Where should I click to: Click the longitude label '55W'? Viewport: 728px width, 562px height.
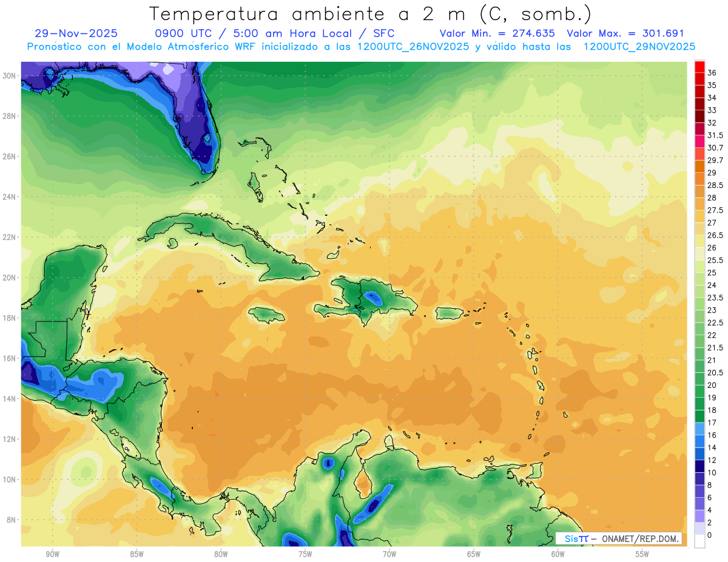[642, 554]
